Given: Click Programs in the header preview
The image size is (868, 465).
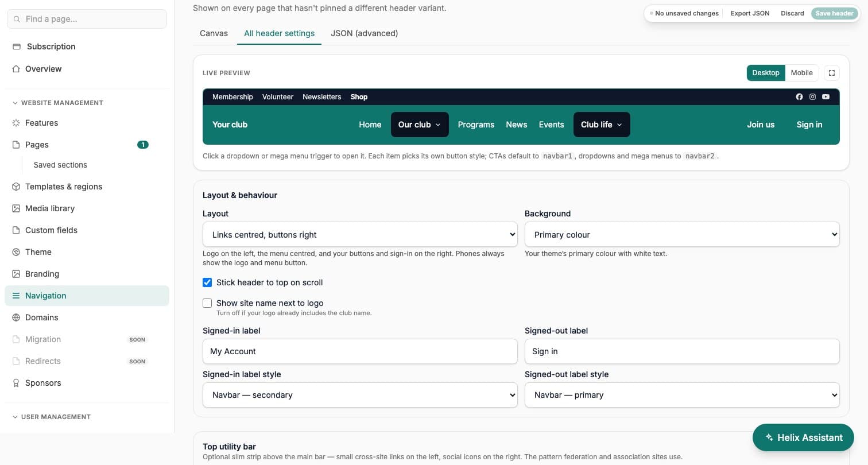Looking at the screenshot, I should tap(476, 125).
